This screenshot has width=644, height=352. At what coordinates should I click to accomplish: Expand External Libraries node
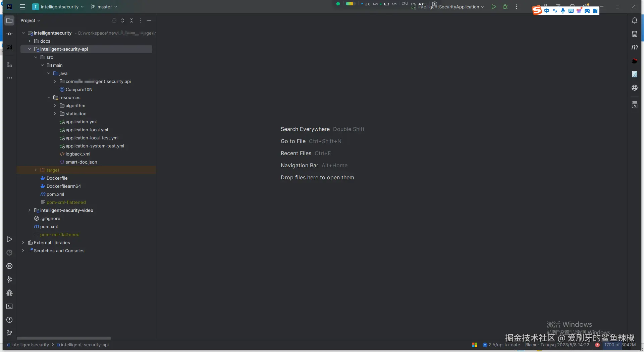pyautogui.click(x=23, y=243)
